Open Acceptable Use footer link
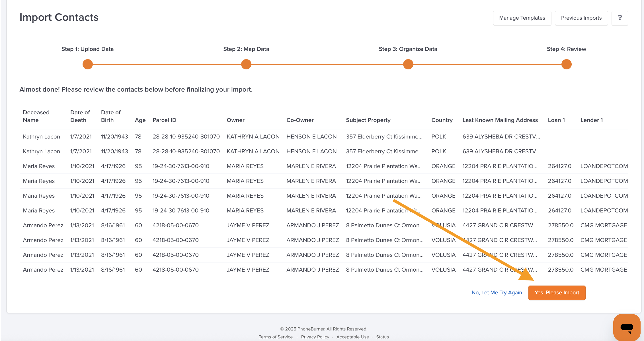This screenshot has height=341, width=644. click(x=352, y=337)
